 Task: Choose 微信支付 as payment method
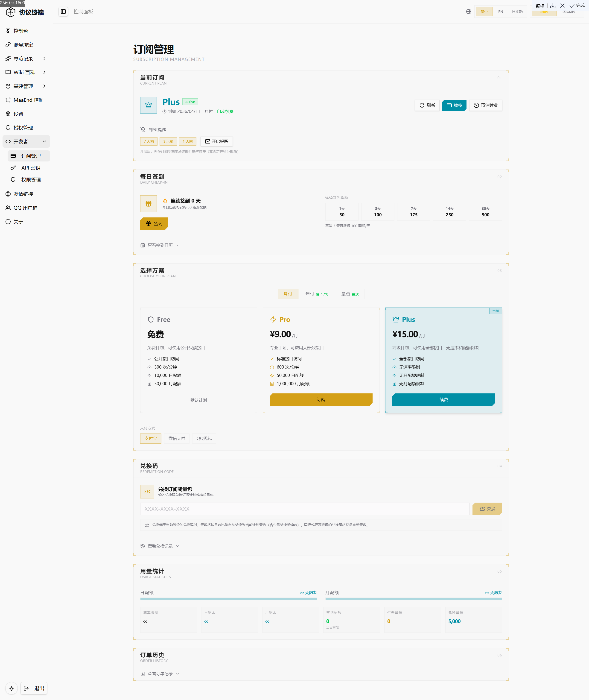[177, 439]
